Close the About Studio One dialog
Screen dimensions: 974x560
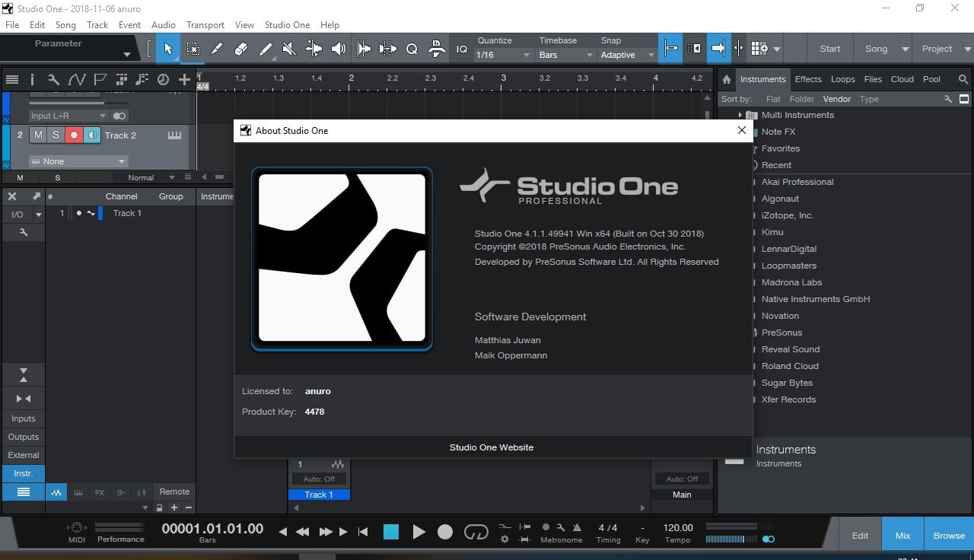[742, 130]
